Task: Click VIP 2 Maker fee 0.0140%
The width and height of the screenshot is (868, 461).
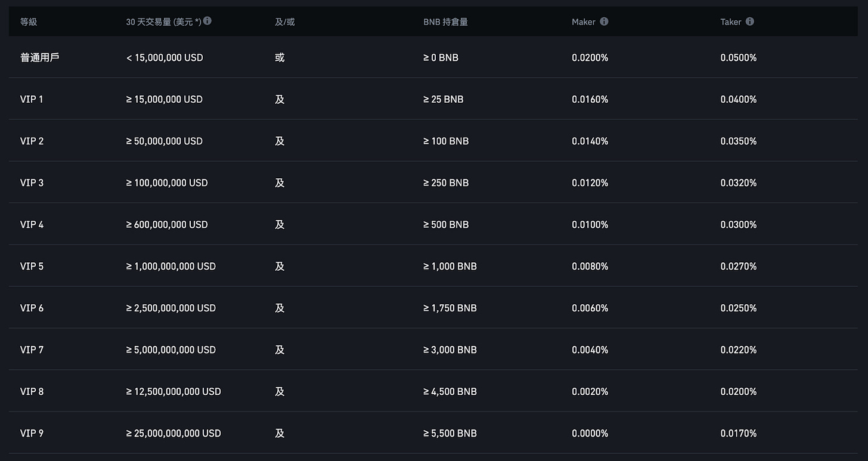Action: click(x=590, y=141)
